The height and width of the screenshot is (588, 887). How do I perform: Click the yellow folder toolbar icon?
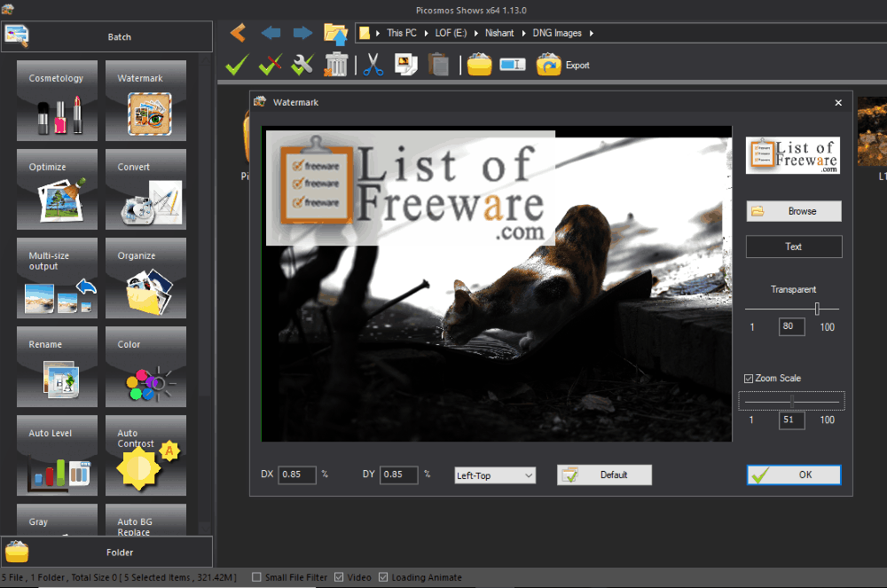(x=479, y=65)
